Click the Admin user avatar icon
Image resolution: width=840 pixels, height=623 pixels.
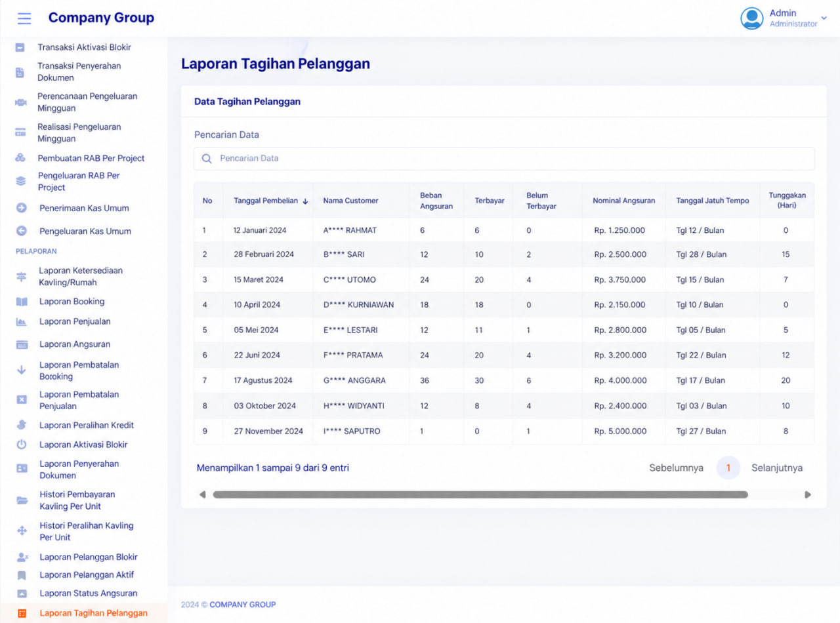pos(751,18)
